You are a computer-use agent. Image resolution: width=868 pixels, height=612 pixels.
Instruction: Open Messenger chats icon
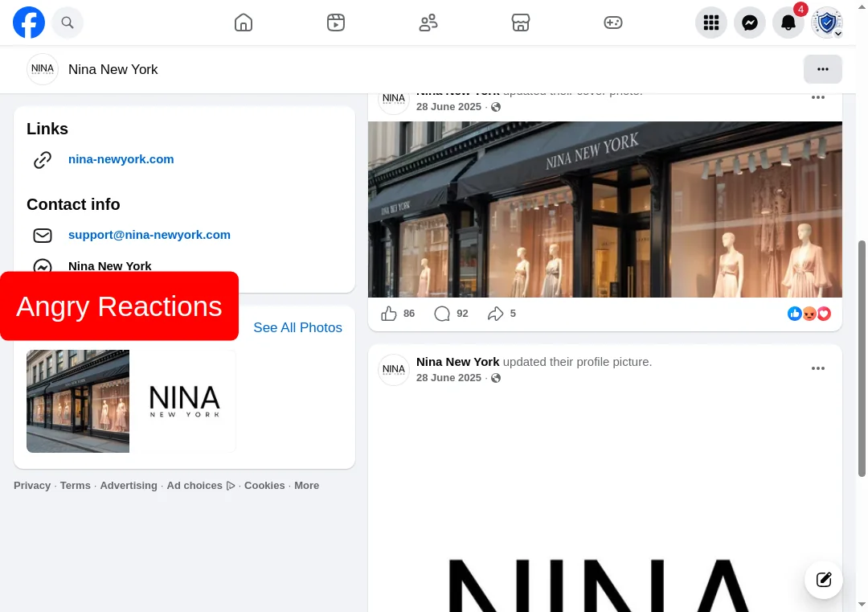point(750,23)
